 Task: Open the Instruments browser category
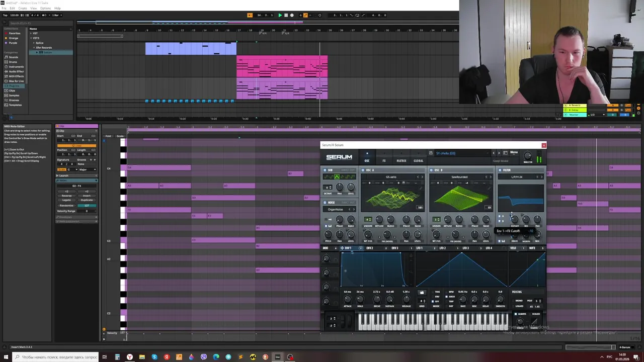pyautogui.click(x=16, y=67)
